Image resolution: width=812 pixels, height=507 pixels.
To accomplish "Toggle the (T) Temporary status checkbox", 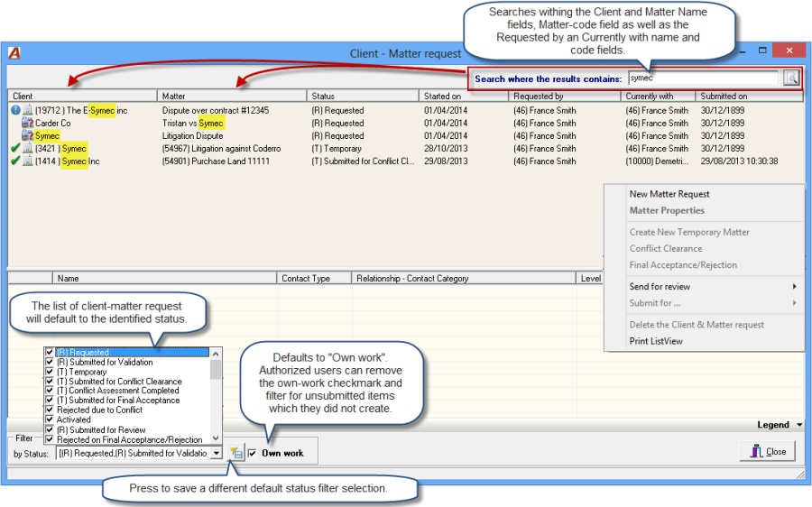I will tap(50, 372).
